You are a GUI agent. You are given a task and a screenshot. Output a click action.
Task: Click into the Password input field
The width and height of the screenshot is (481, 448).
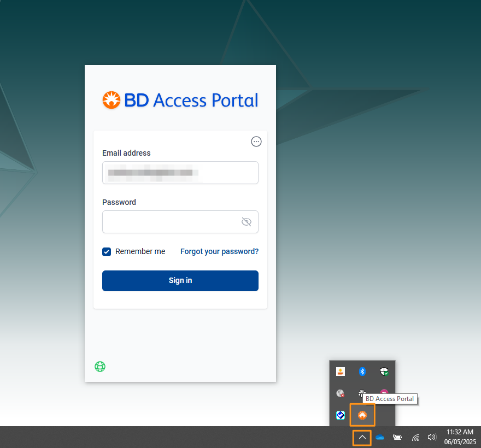[171, 222]
